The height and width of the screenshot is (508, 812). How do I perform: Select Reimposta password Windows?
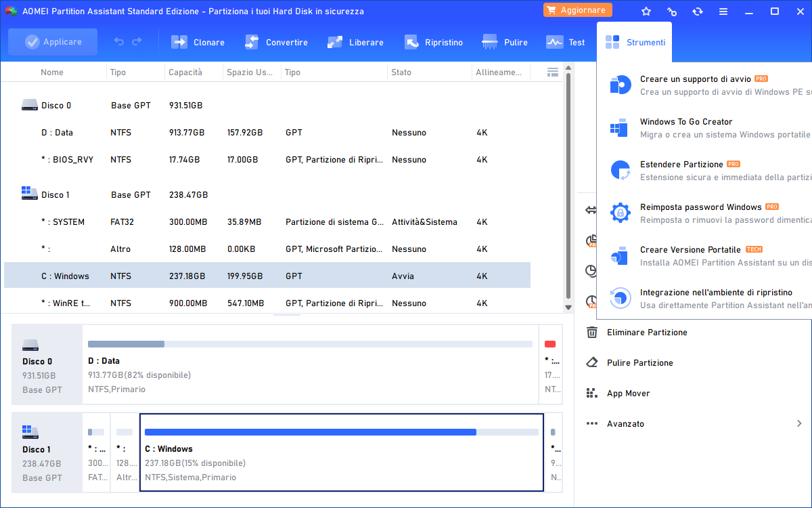(x=705, y=213)
